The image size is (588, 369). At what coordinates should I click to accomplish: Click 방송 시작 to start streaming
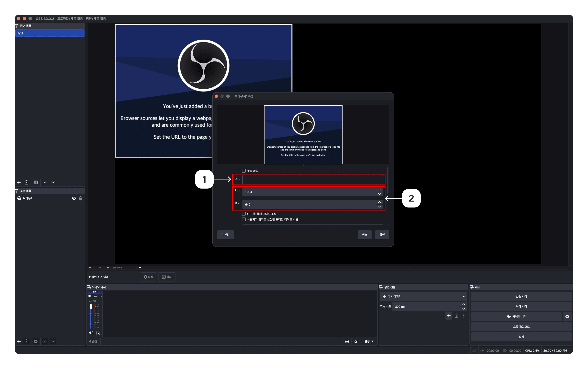(521, 297)
